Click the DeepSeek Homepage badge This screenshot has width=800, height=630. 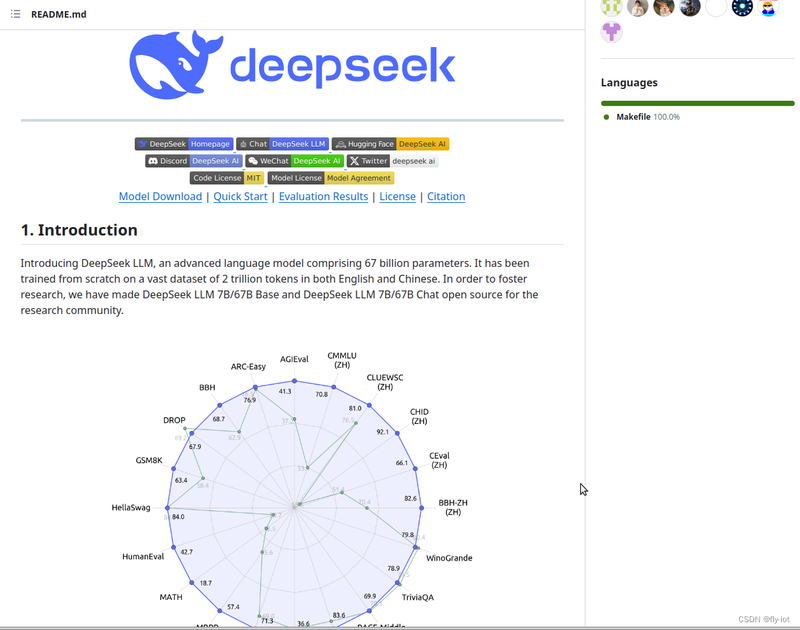(x=184, y=144)
